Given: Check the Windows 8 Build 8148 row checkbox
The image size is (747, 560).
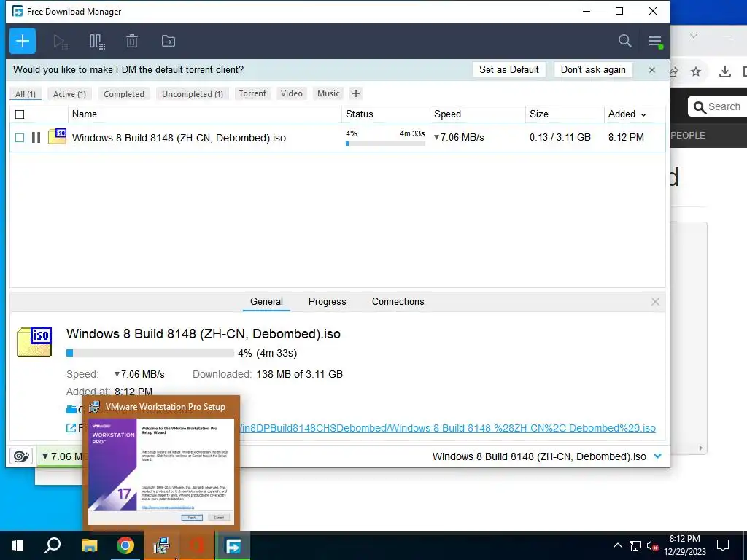Looking at the screenshot, I should tap(20, 138).
